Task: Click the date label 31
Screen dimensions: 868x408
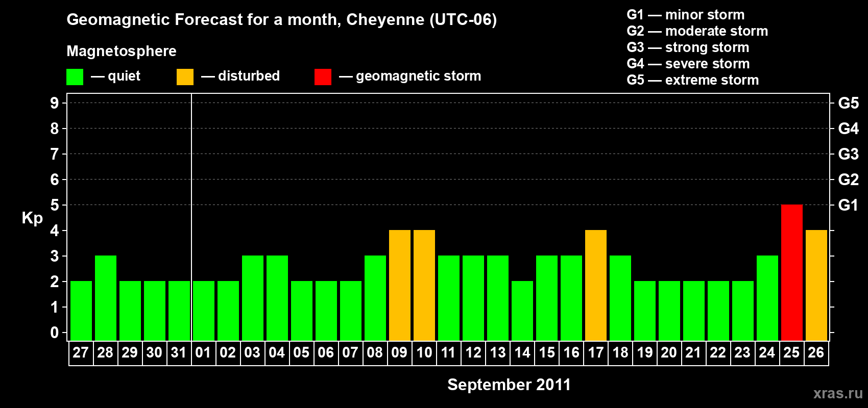Action: click(179, 352)
